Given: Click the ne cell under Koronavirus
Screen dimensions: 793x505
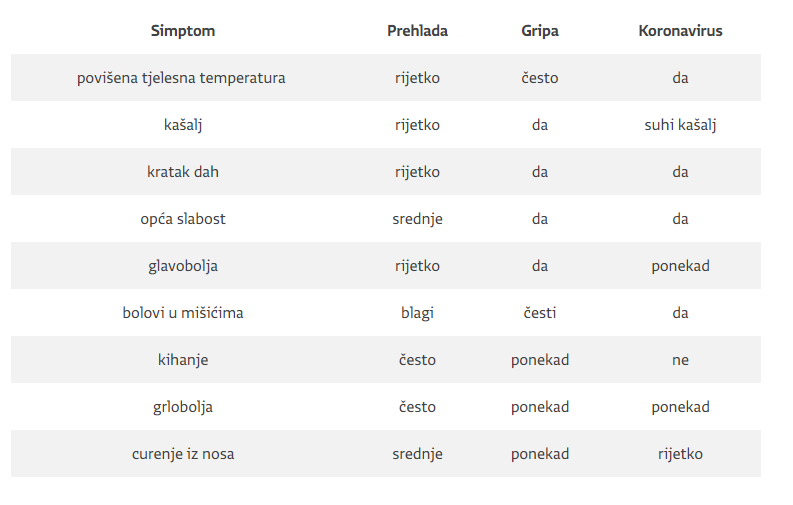Looking at the screenshot, I should pos(680,360).
